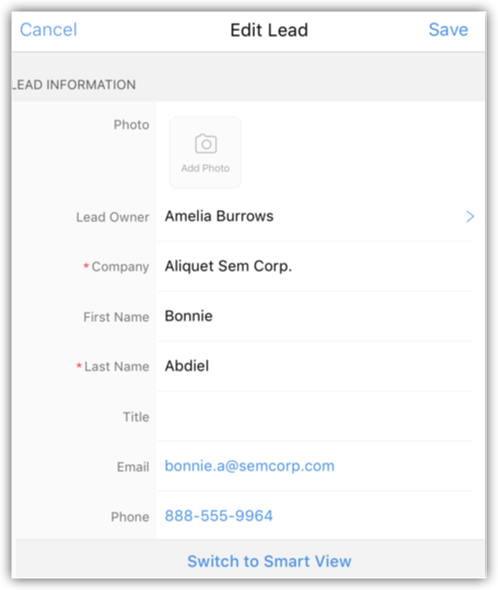Screen dimensions: 498x590
Task: Click the Photo field label
Action: [131, 125]
